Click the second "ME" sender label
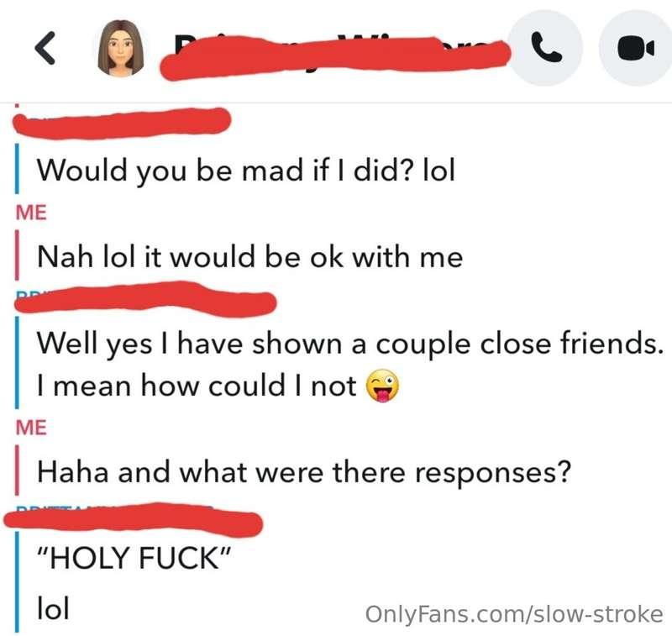The height and width of the screenshot is (636, 672). coord(31,428)
